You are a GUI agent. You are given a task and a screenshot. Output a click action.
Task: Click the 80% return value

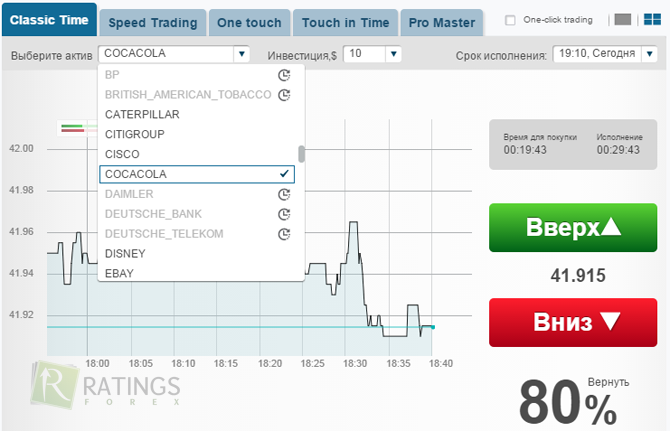tap(568, 402)
